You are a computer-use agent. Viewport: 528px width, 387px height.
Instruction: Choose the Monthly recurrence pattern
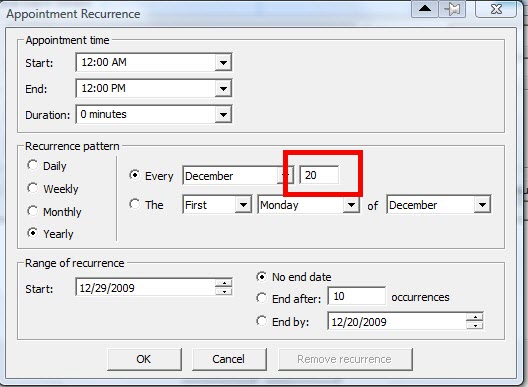point(33,211)
